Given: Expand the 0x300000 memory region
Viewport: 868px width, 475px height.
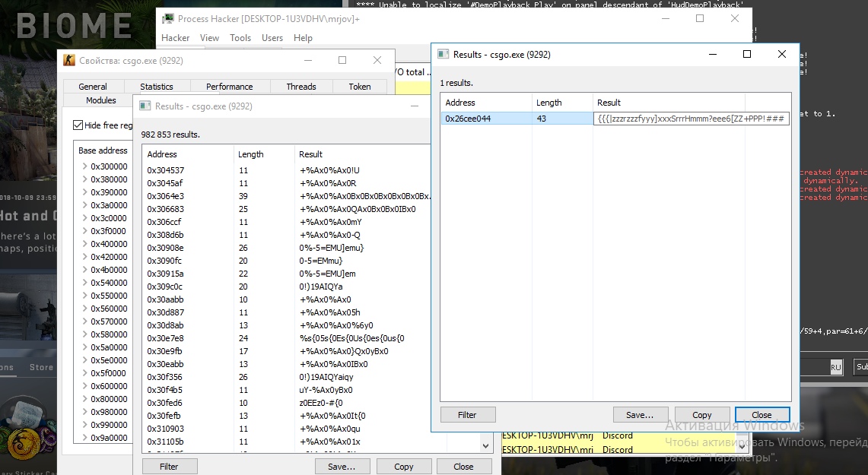Looking at the screenshot, I should point(84,166).
